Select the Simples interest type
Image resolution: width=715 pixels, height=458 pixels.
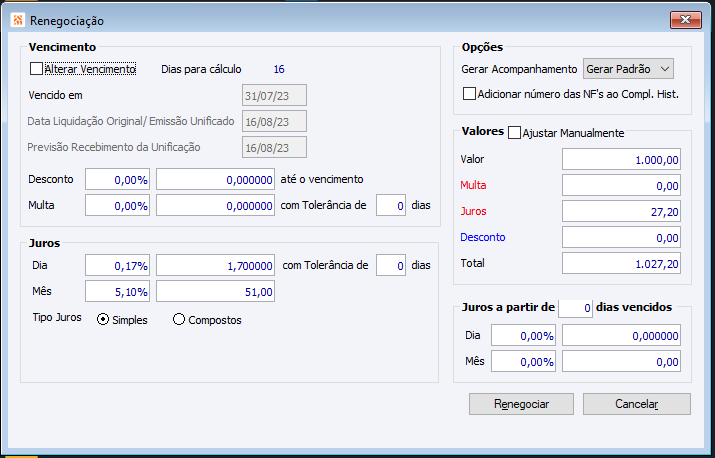pyautogui.click(x=102, y=320)
